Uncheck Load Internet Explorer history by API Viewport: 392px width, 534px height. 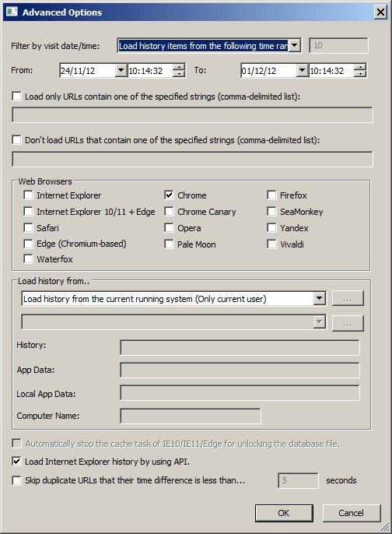(16, 461)
